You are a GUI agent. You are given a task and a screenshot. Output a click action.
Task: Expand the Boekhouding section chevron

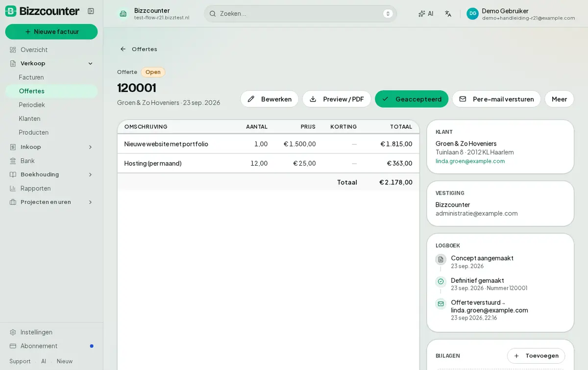click(90, 174)
